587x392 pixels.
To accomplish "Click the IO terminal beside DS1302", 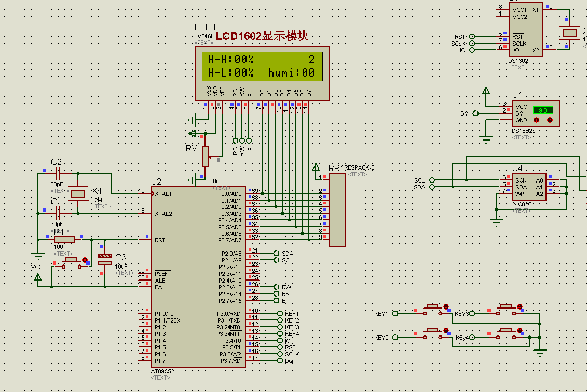I will pyautogui.click(x=472, y=50).
